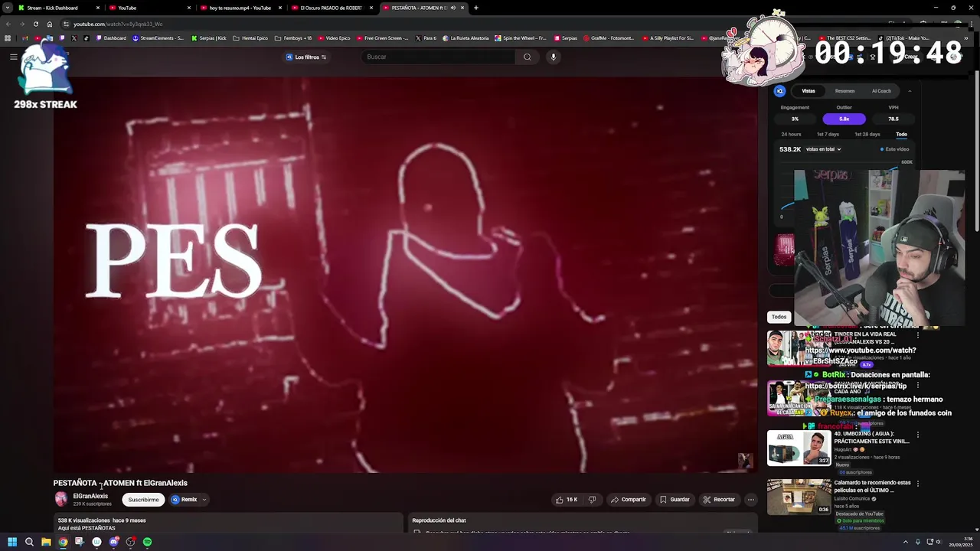Open the vistas en total dropdown
Screen dimensions: 980x551
(x=823, y=149)
